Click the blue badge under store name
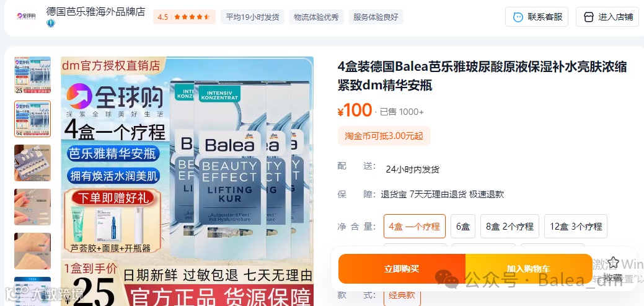The width and height of the screenshot is (644, 306). pyautogui.click(x=51, y=23)
